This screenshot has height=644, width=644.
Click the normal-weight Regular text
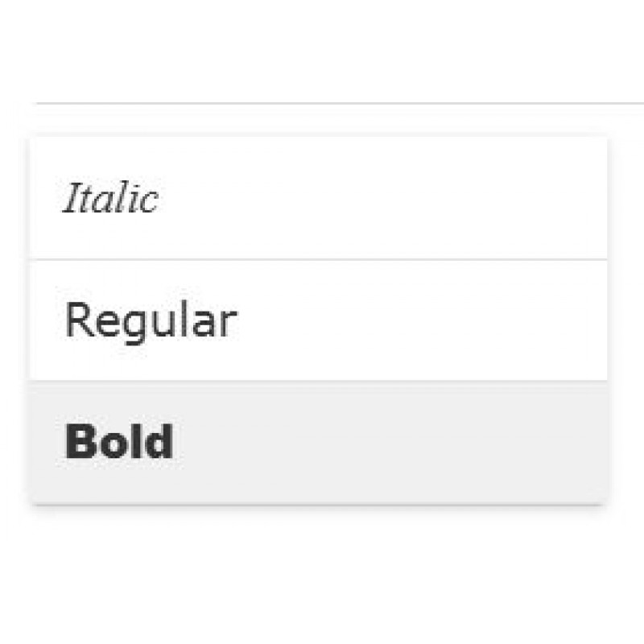pos(151,320)
